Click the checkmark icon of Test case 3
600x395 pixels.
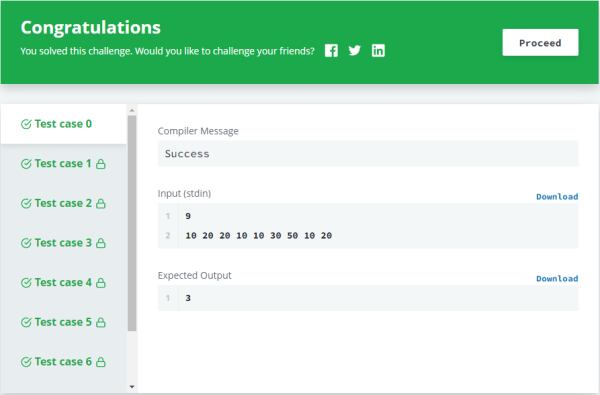point(26,243)
